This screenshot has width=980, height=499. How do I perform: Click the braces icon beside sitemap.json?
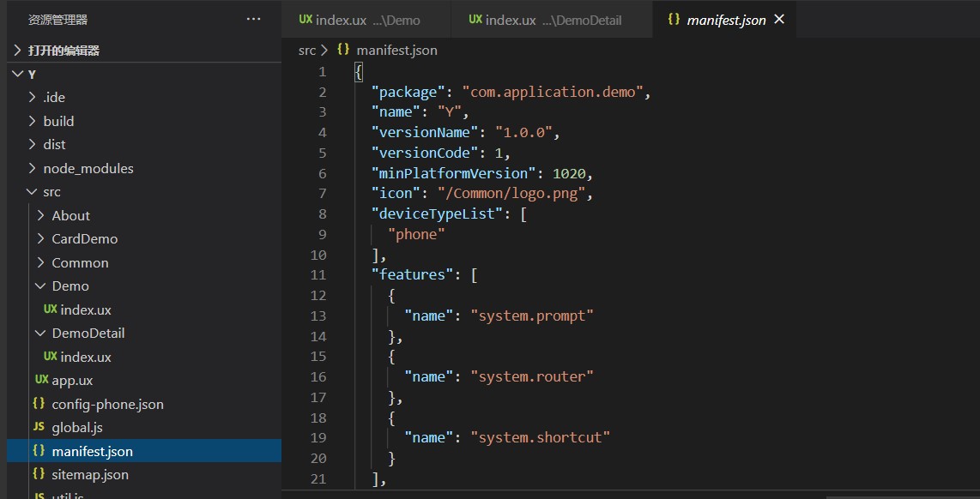(x=39, y=474)
